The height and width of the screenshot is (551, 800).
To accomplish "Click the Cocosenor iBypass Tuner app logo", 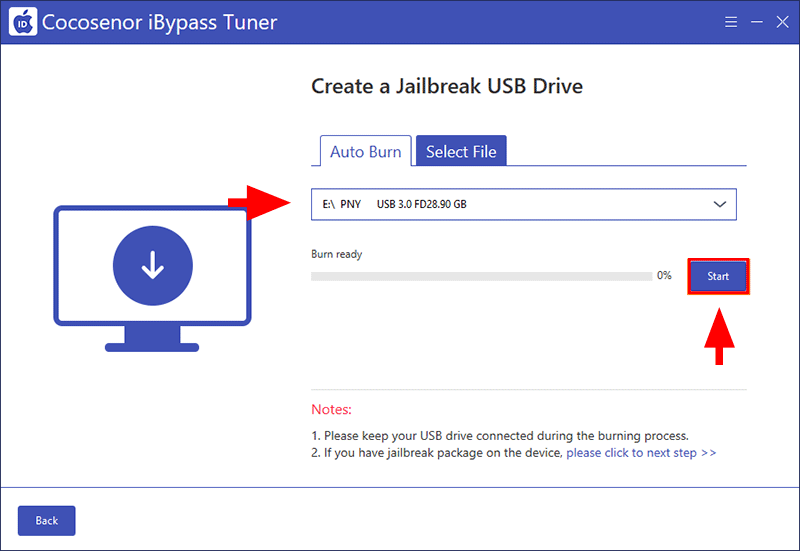I will (x=23, y=22).
